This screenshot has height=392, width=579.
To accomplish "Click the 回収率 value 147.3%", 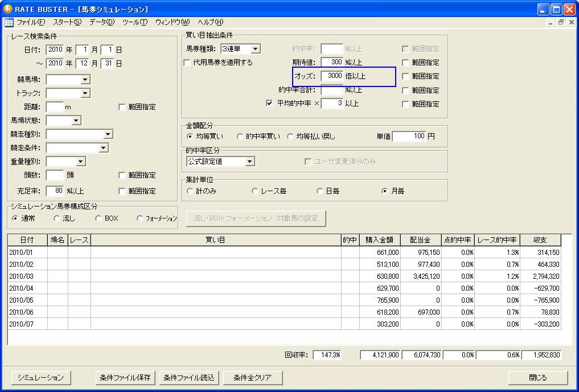I will point(327,355).
